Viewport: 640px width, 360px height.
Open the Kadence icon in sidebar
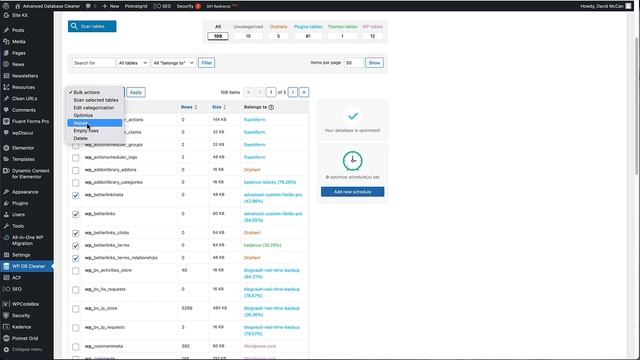click(6, 327)
